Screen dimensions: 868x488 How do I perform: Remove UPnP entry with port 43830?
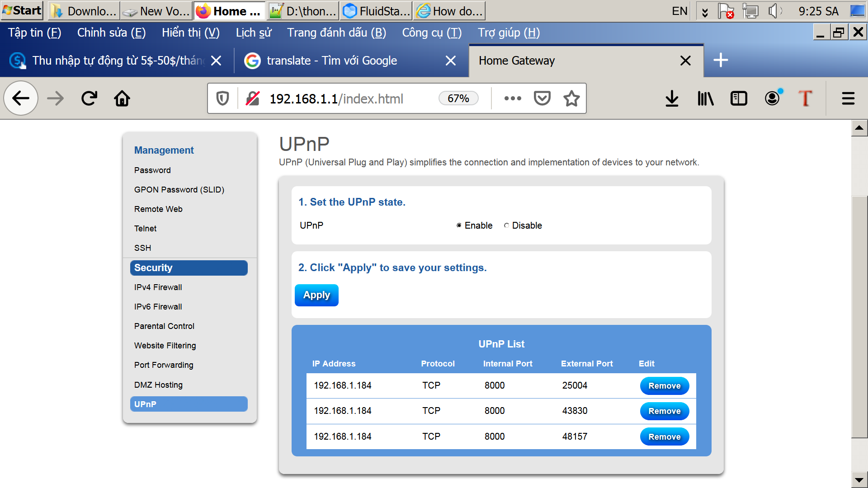[664, 411]
